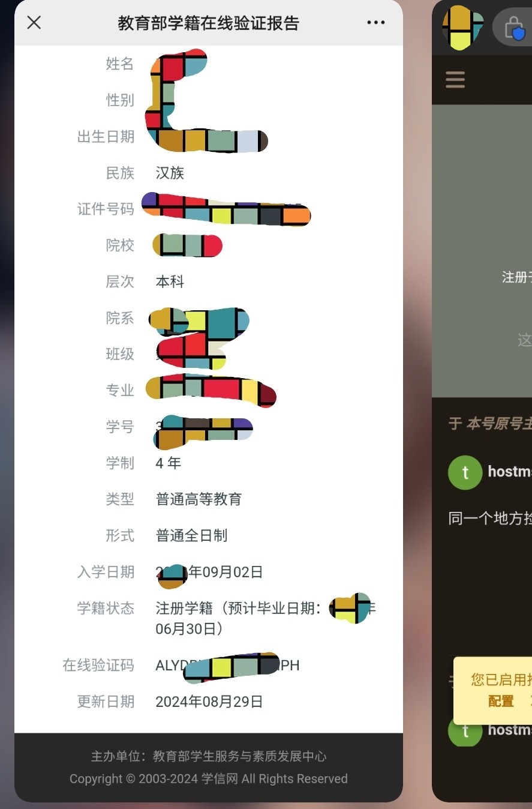Select the 更新日期 value 2024年08月29日
The height and width of the screenshot is (809, 532).
(209, 702)
